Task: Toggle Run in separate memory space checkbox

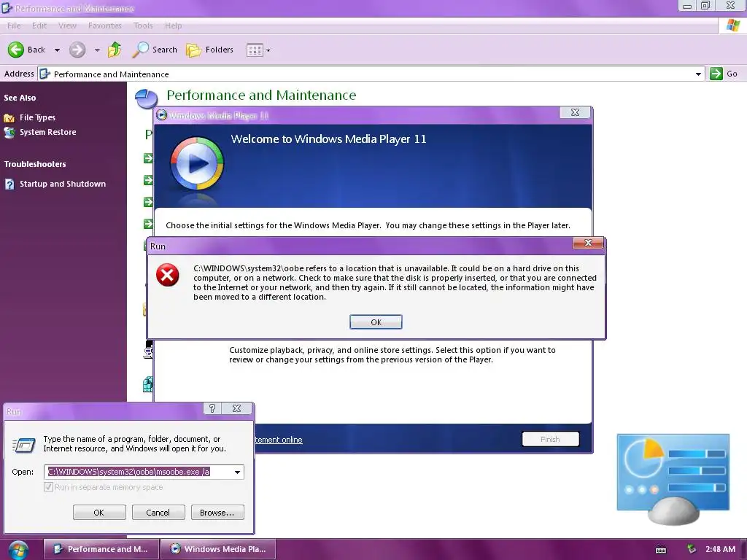Action: (48, 486)
